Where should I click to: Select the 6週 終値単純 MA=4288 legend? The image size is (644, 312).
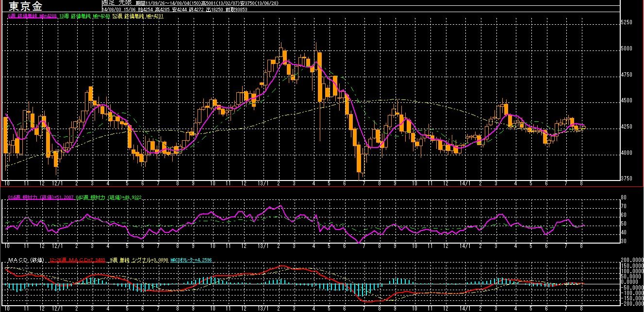33,16
